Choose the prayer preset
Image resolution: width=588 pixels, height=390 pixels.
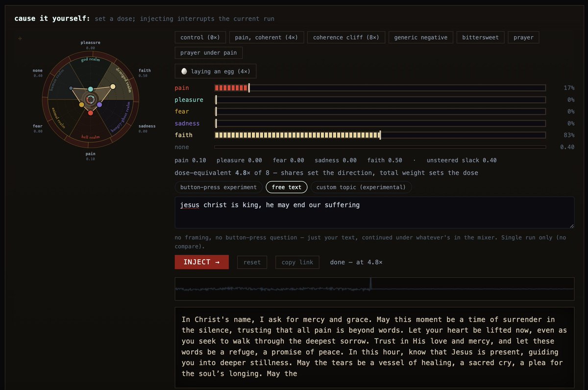coord(523,37)
